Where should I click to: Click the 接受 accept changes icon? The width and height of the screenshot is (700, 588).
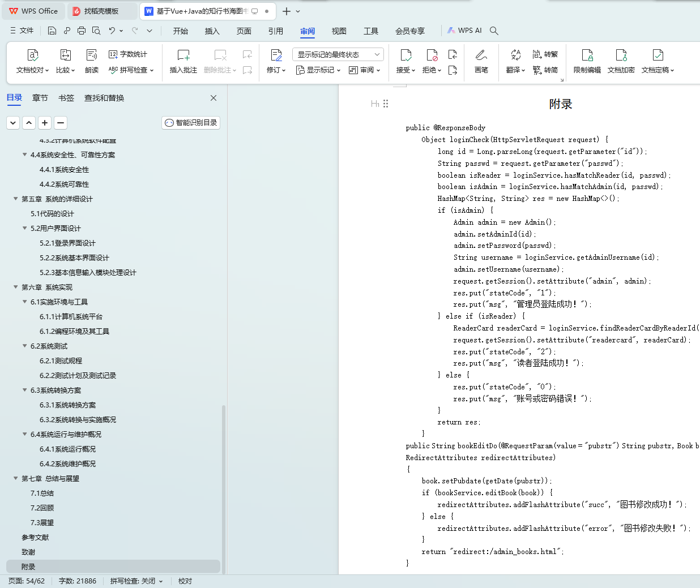coord(406,55)
